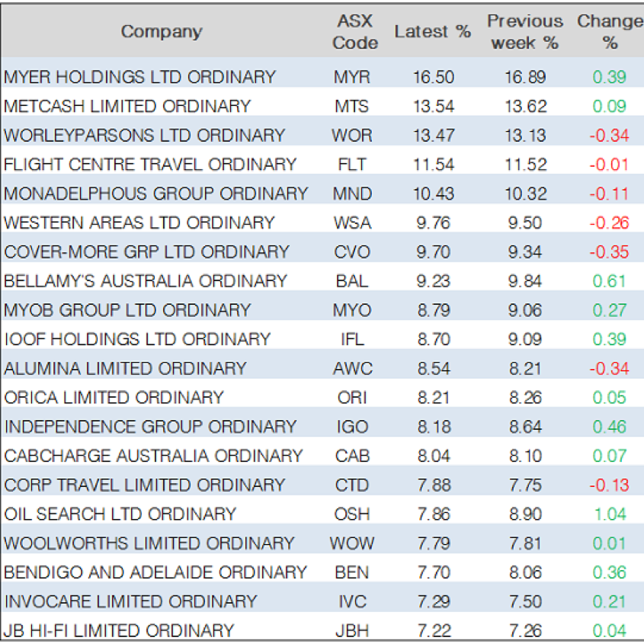Click the MTS ticker code
Viewport: 644px width, 644px height.
(351, 106)
